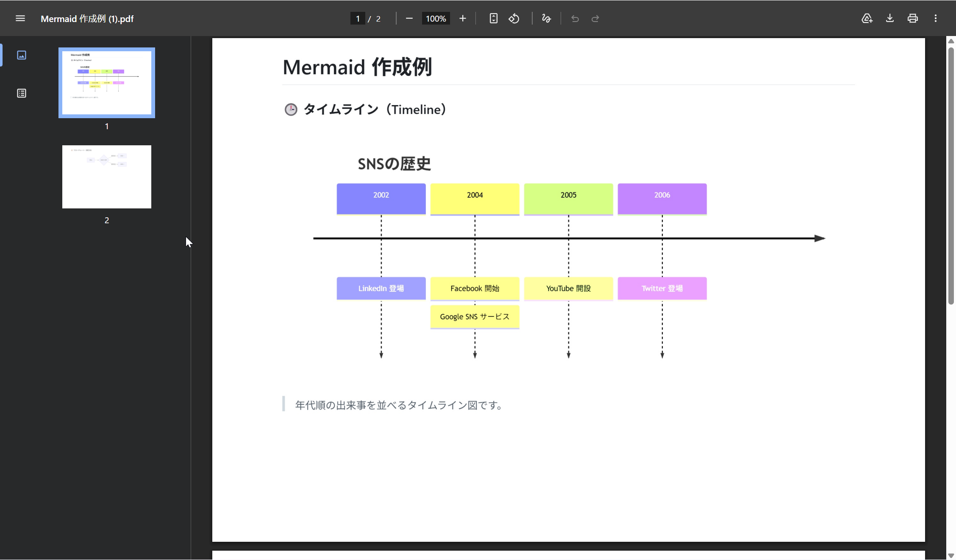Open the more actions three-dot menu

click(x=936, y=19)
